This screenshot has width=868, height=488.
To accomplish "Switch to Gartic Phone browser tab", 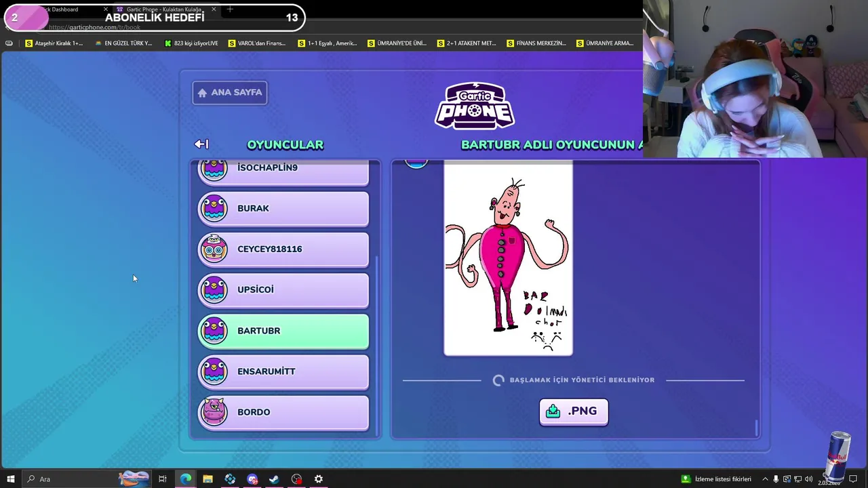I will [x=166, y=9].
